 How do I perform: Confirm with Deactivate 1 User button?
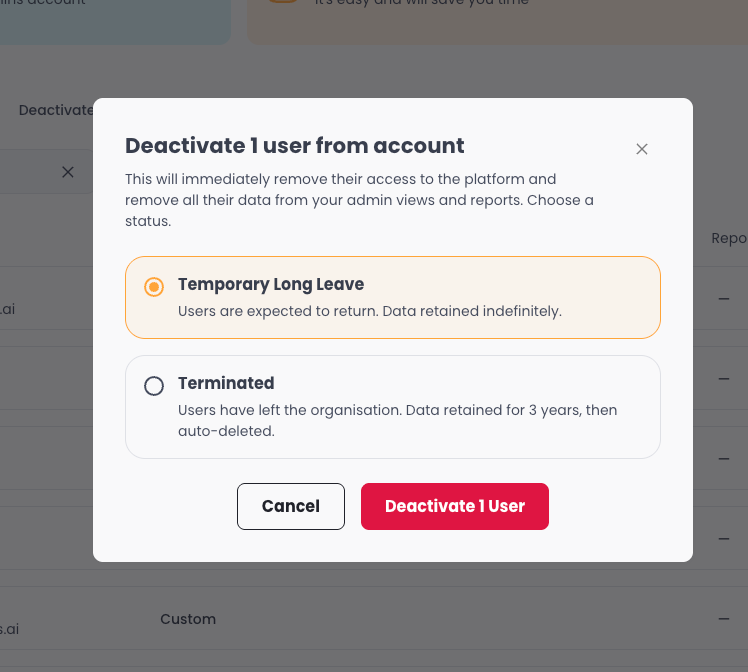455,506
